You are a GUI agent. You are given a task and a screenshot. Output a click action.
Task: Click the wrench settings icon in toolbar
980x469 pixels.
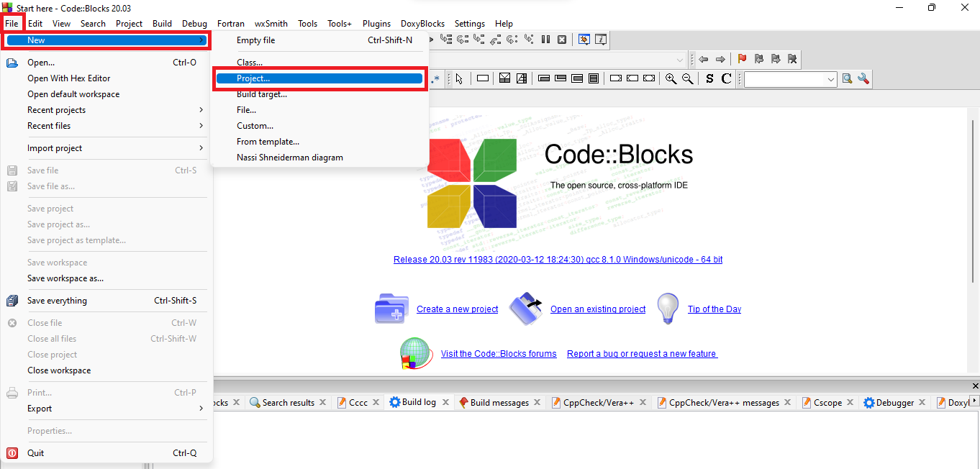pos(863,78)
